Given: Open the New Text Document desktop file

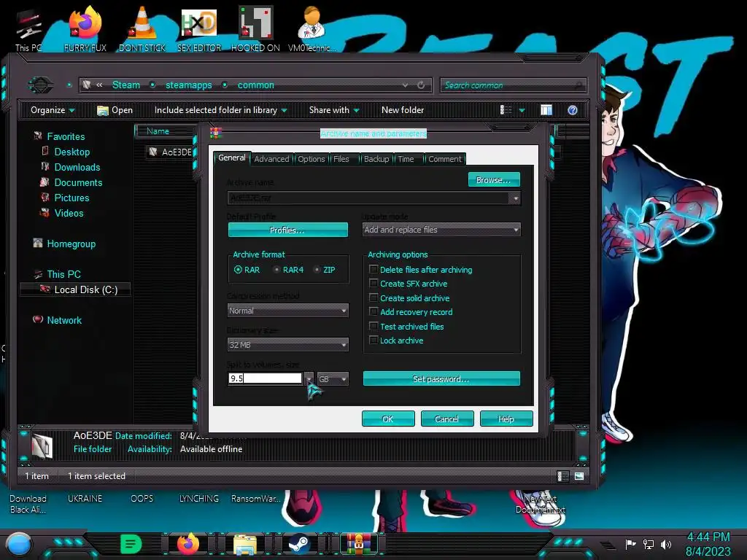Looking at the screenshot, I should [x=541, y=504].
